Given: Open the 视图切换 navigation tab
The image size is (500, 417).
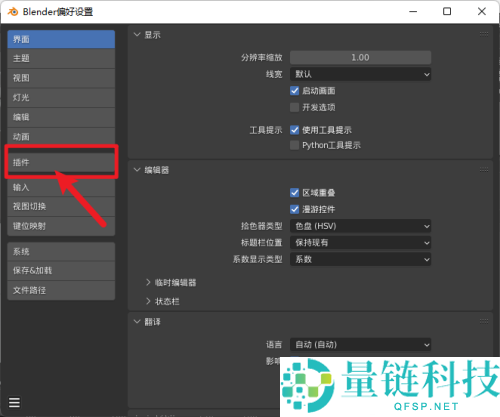Looking at the screenshot, I should 61,207.
